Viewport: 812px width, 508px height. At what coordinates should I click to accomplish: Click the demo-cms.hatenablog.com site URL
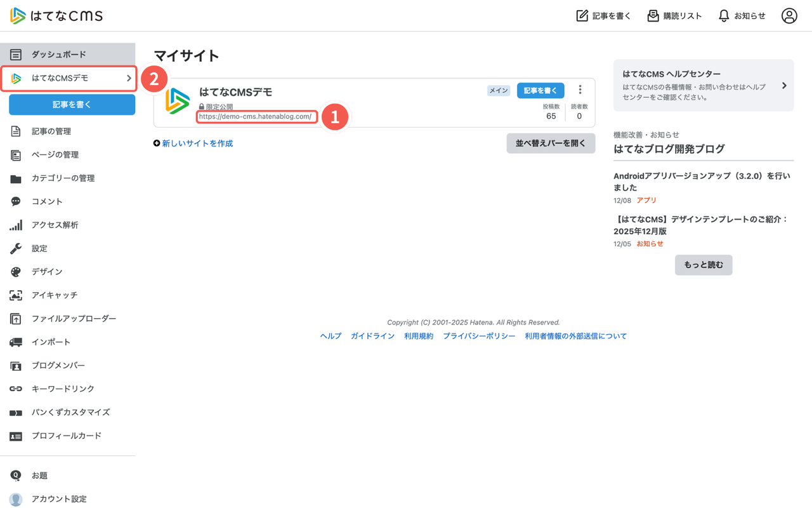click(256, 116)
